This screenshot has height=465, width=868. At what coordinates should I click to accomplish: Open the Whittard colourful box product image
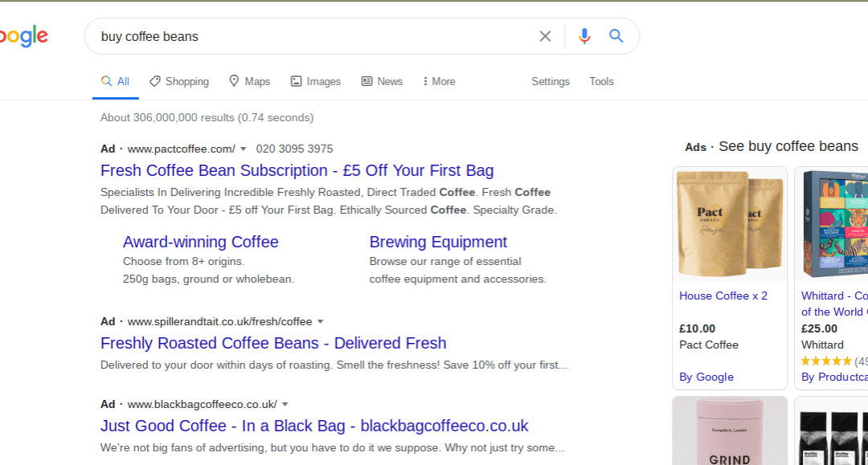[832, 225]
